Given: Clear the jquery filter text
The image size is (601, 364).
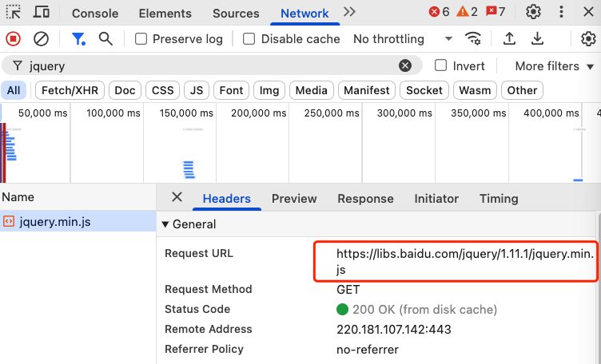Looking at the screenshot, I should pyautogui.click(x=405, y=66).
